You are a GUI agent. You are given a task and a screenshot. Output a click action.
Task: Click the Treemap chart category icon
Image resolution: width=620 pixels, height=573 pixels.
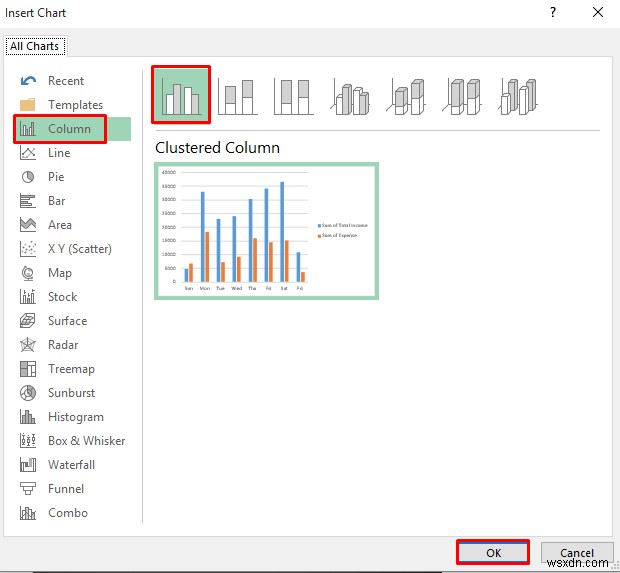28,369
